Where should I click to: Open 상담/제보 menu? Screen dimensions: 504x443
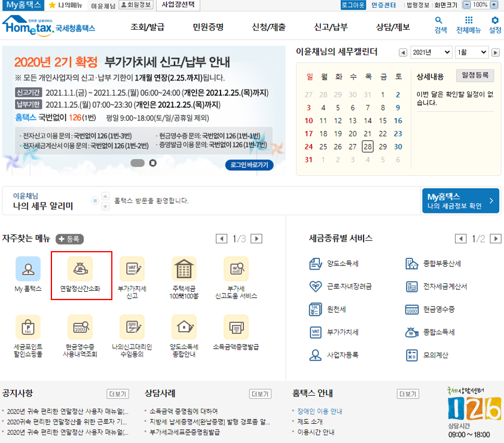click(x=393, y=27)
